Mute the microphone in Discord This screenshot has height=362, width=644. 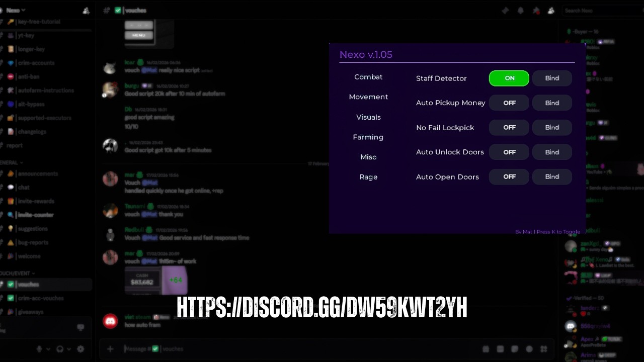click(x=39, y=349)
